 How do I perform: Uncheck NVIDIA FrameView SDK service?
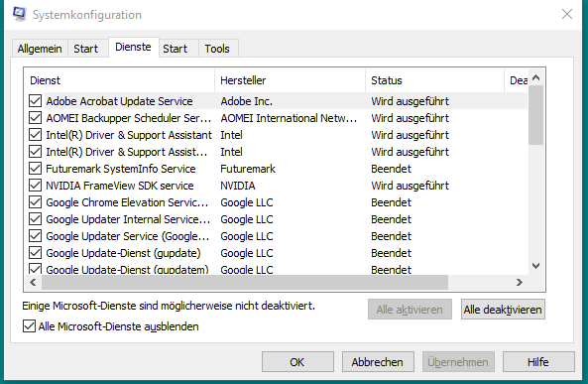pos(36,186)
